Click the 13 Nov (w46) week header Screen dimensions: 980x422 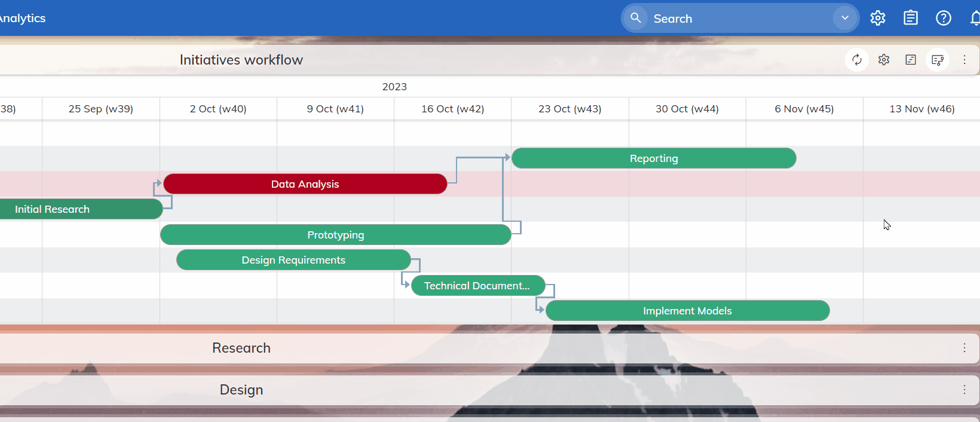click(x=922, y=109)
